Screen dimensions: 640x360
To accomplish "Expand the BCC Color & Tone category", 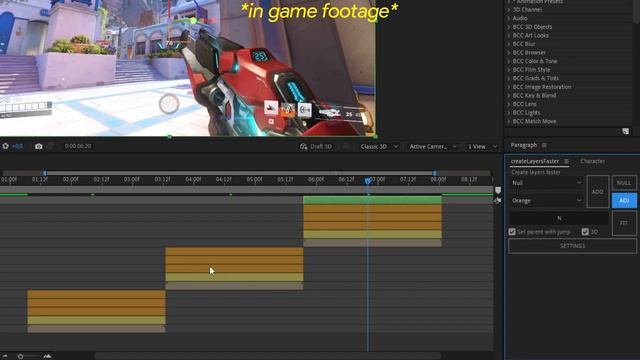I will (x=509, y=61).
